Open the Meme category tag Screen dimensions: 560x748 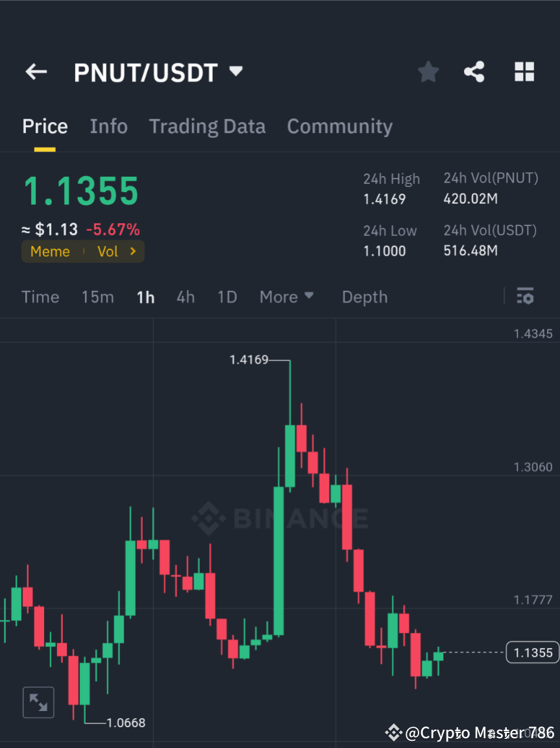click(50, 251)
